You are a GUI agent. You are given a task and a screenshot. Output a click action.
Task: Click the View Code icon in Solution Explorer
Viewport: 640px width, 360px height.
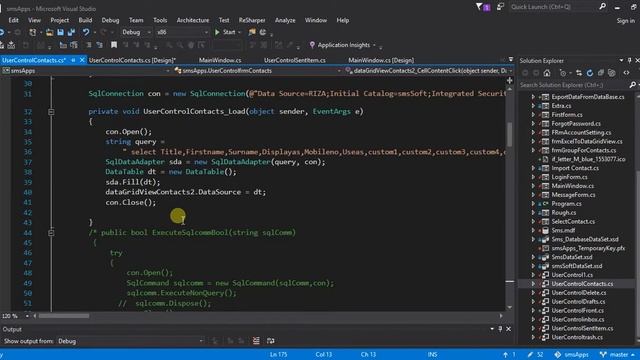(x=627, y=73)
